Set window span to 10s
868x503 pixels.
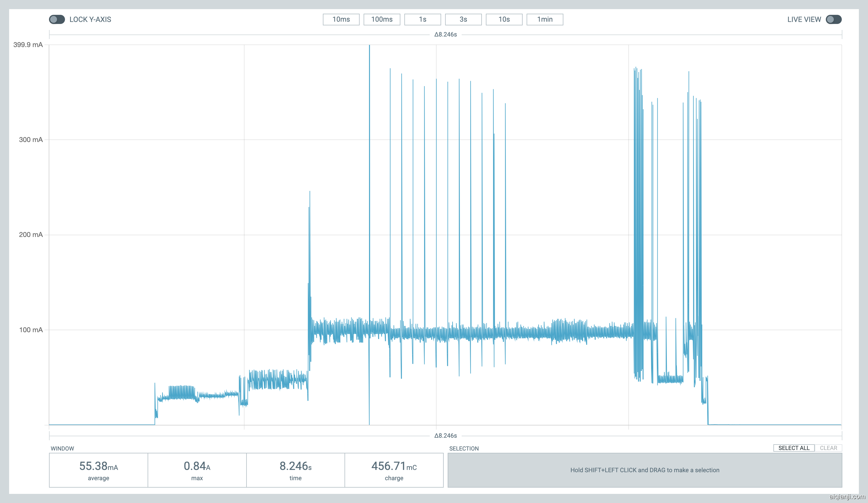[504, 19]
